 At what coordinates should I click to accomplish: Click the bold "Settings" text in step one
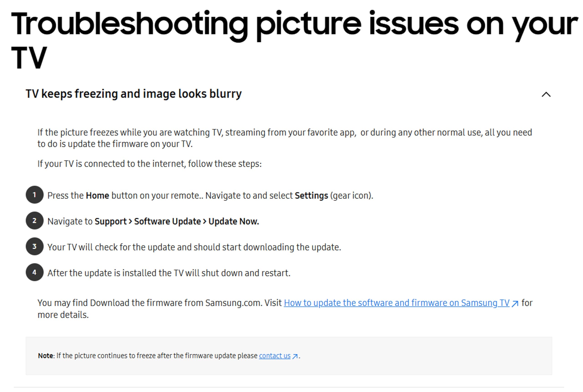(x=311, y=195)
